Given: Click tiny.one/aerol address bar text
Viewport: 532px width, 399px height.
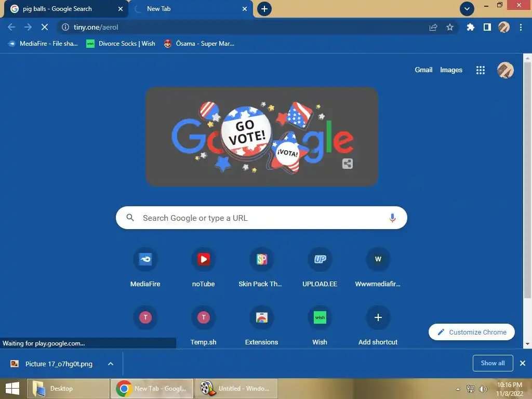Looking at the screenshot, I should tap(96, 27).
